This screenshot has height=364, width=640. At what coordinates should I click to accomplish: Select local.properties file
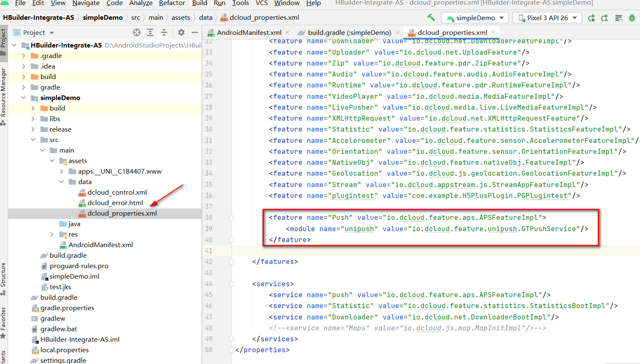(x=64, y=350)
